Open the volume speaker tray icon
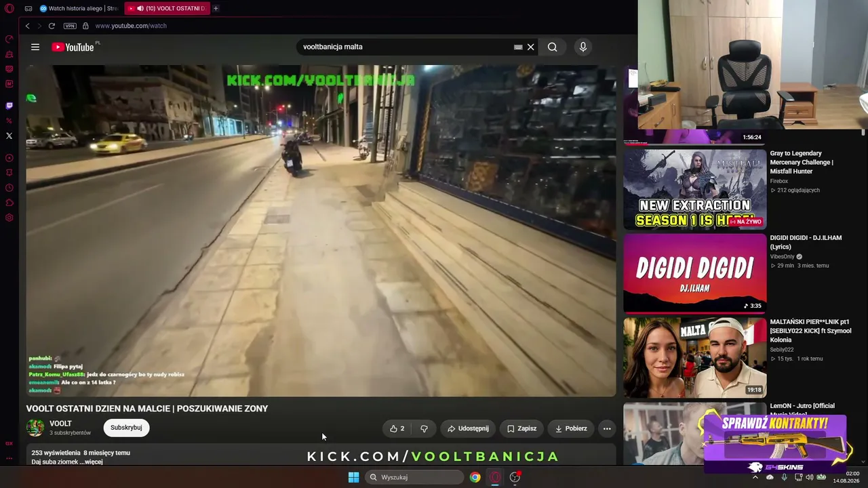868x488 pixels. click(809, 477)
